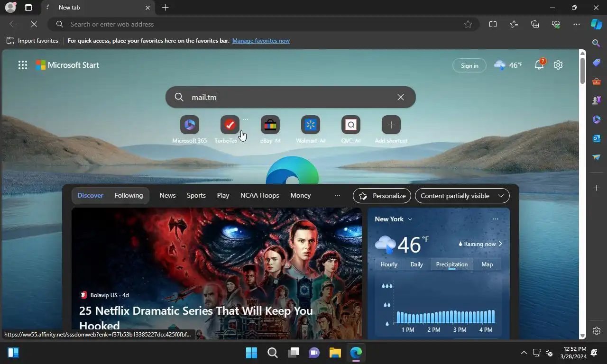Image resolution: width=607 pixels, height=364 pixels.
Task: Switch to the Following tab
Action: 129,195
